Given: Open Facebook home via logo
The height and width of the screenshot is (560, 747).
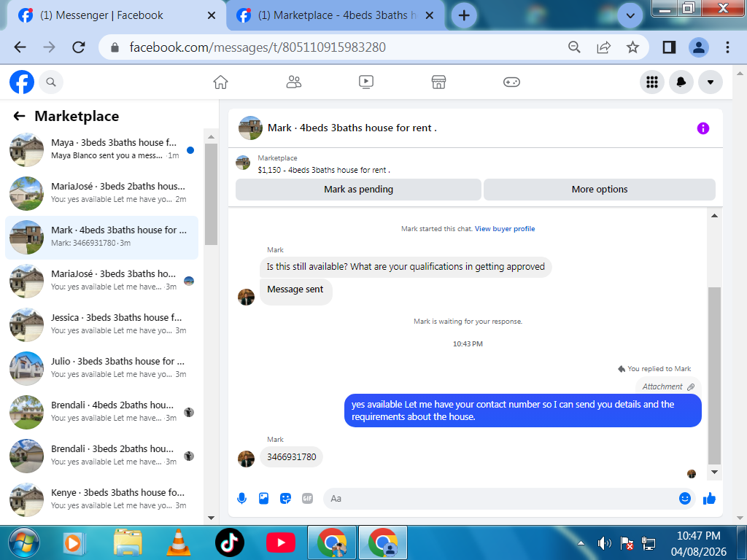Looking at the screenshot, I should (22, 82).
